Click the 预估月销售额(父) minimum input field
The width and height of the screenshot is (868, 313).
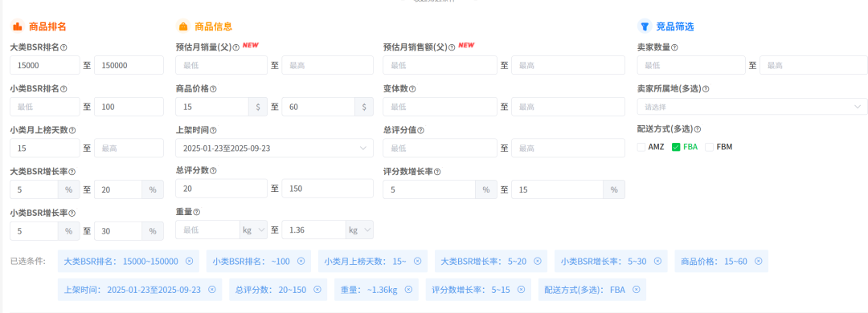[440, 65]
